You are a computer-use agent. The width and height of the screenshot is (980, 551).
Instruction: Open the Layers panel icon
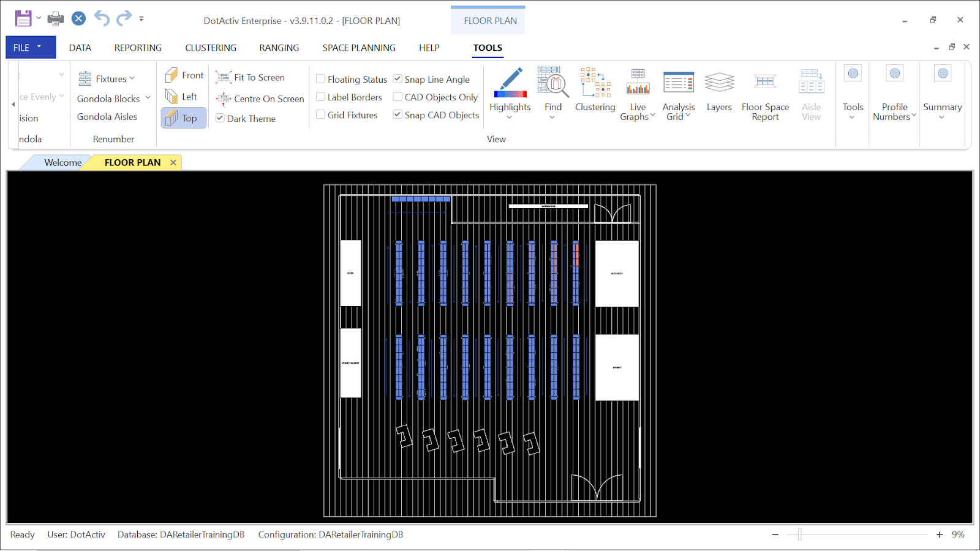tap(719, 83)
